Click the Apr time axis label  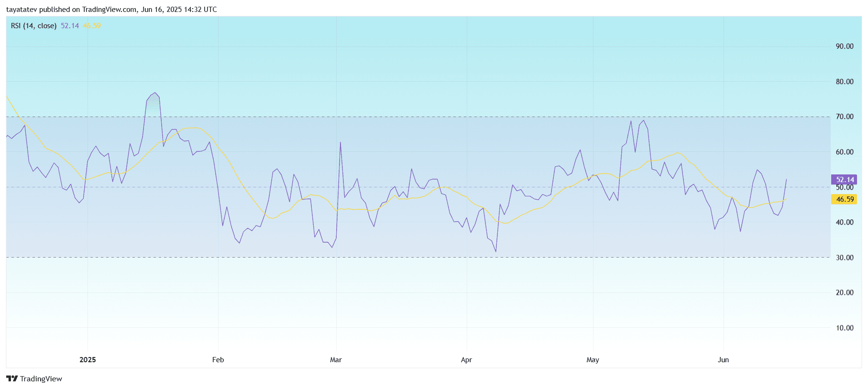[466, 360]
